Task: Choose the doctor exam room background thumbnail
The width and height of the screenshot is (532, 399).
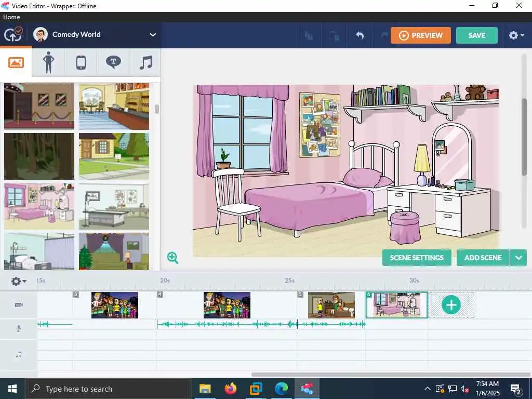Action: click(114, 206)
